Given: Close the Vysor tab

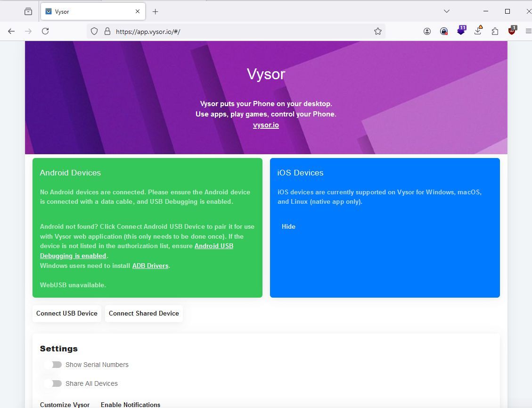Looking at the screenshot, I should point(138,11).
